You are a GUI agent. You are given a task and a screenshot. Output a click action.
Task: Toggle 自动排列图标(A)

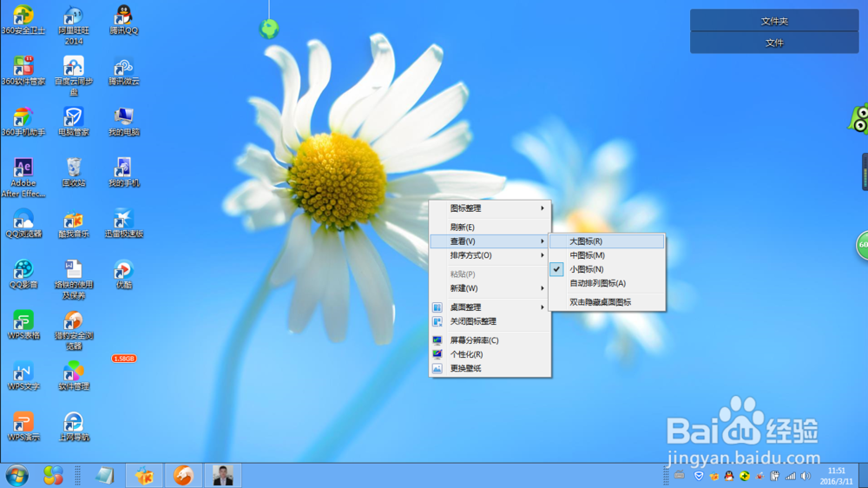608,283
